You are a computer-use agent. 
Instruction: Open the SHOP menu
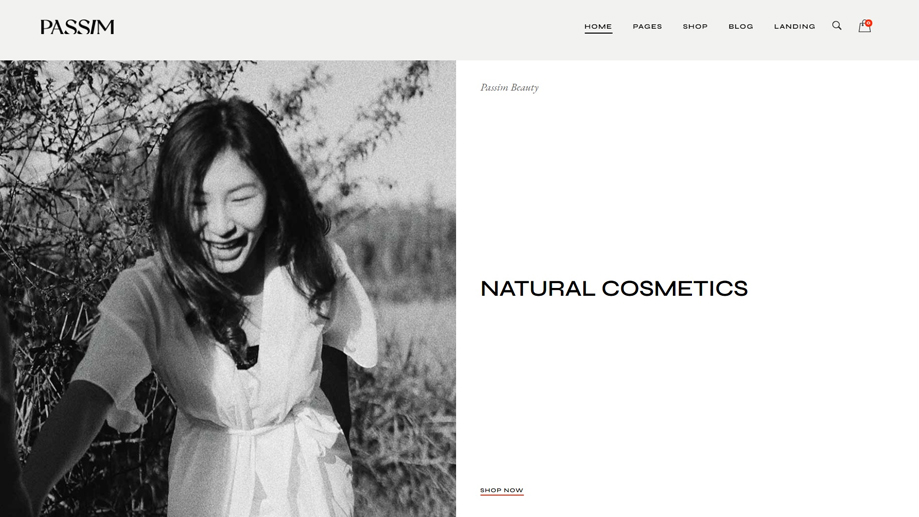click(695, 26)
